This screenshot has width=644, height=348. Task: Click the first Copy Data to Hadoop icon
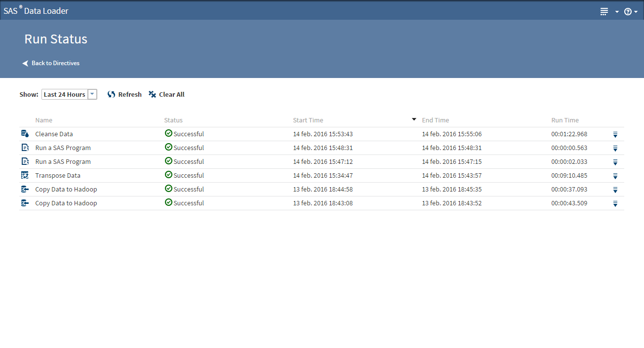(x=25, y=189)
